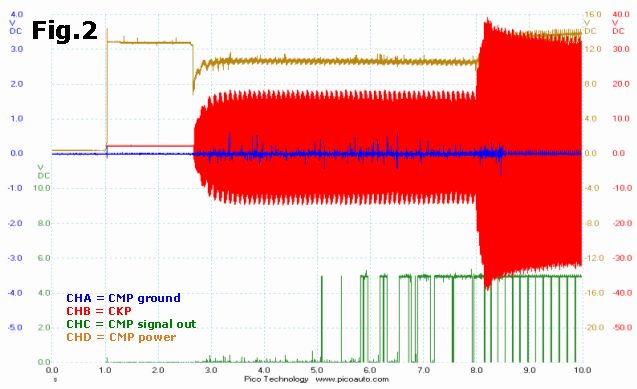The image size is (637, 389).
Task: Select legend entry CHA = CMP ground
Action: tap(123, 298)
